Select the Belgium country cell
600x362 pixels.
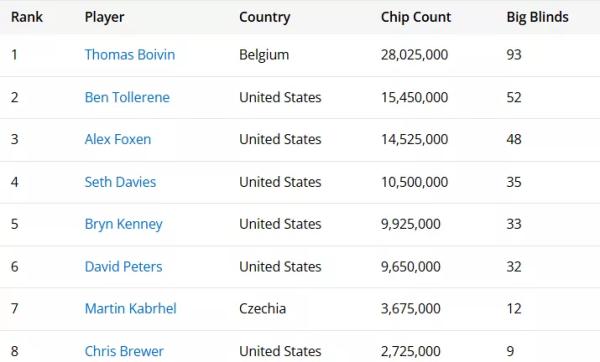coord(264,55)
